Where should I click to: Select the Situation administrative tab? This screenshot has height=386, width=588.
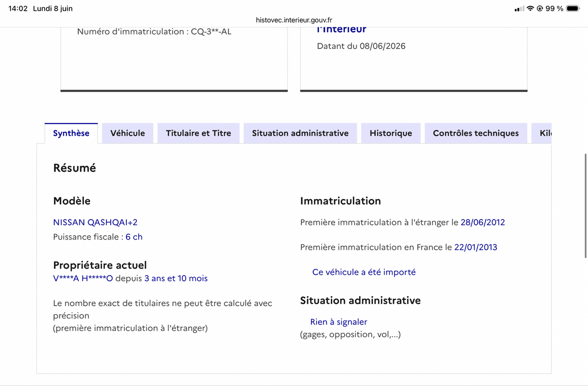coord(300,133)
